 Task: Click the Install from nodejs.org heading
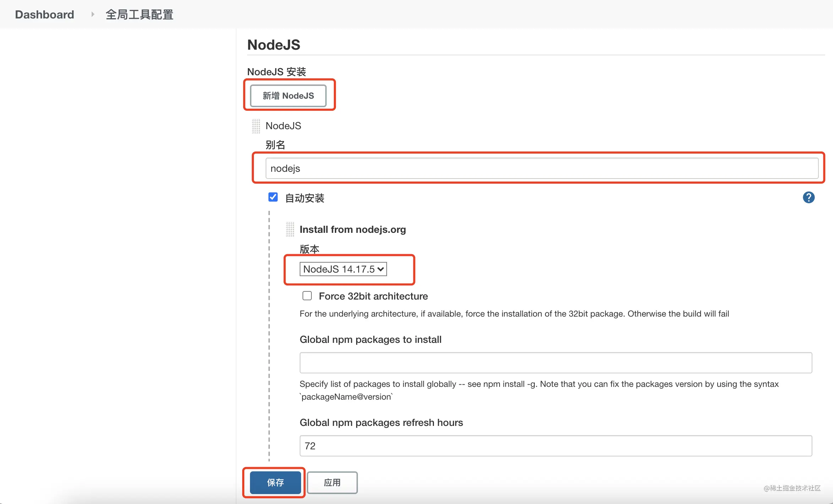(x=353, y=230)
